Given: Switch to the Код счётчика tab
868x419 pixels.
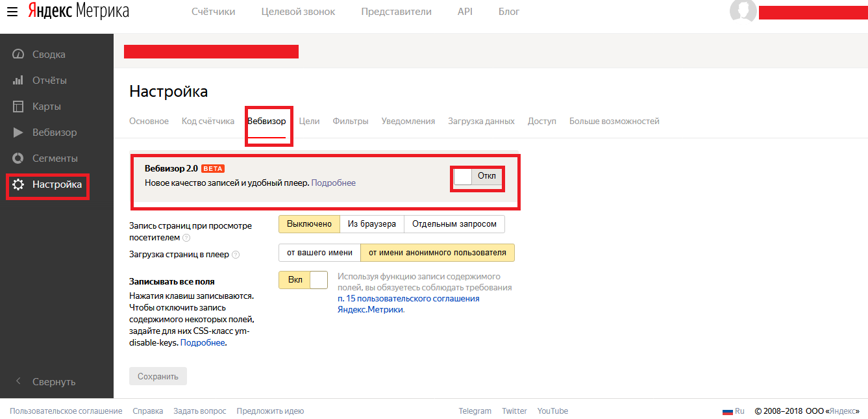Looking at the screenshot, I should 208,121.
